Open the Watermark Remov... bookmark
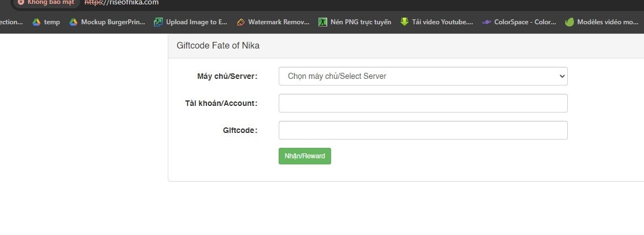The image size is (644, 235). point(273,22)
